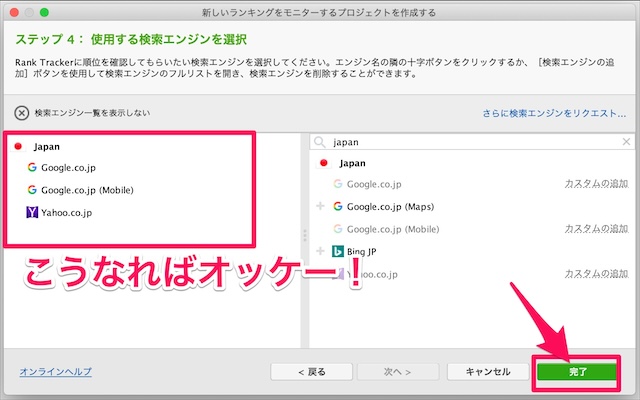Grab the splitter handle between the two lists
640x400 pixels.
click(305, 236)
